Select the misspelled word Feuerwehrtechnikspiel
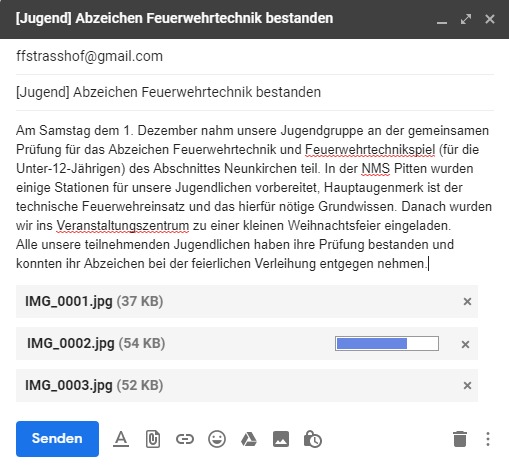The image size is (509, 471). pos(370,150)
